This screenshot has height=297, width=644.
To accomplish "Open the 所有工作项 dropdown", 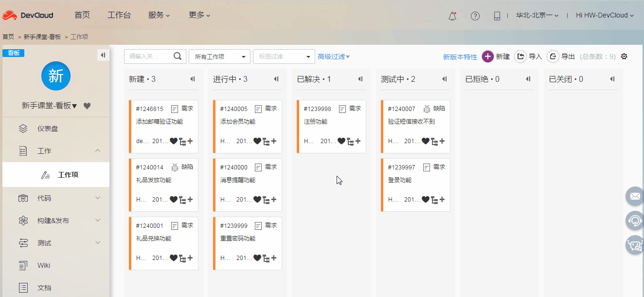I will click(x=219, y=56).
